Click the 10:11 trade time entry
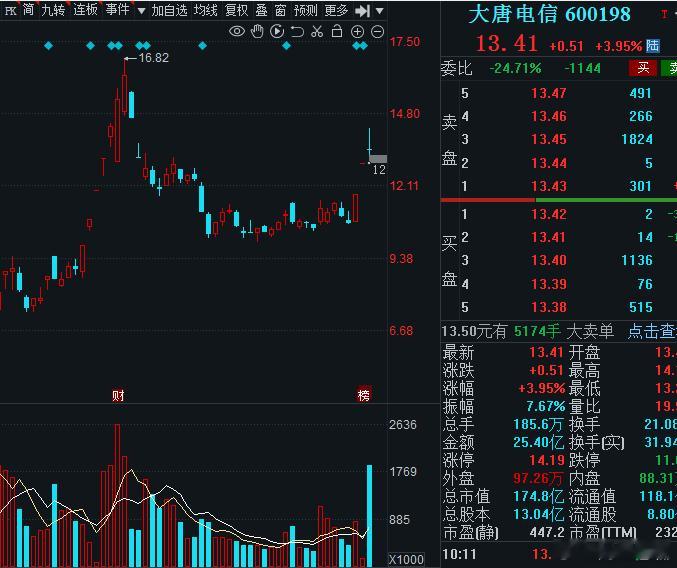This screenshot has height=568, width=677. (x=459, y=554)
